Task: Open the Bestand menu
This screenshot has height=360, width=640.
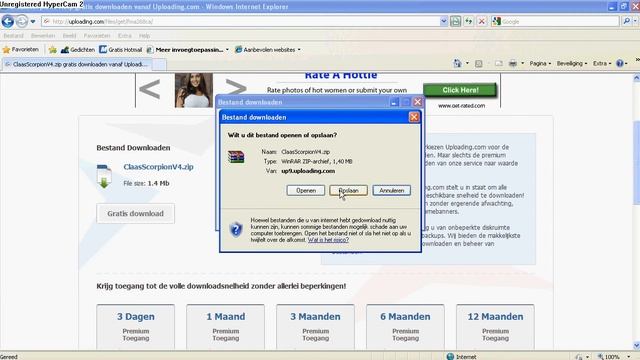Action: coord(13,36)
